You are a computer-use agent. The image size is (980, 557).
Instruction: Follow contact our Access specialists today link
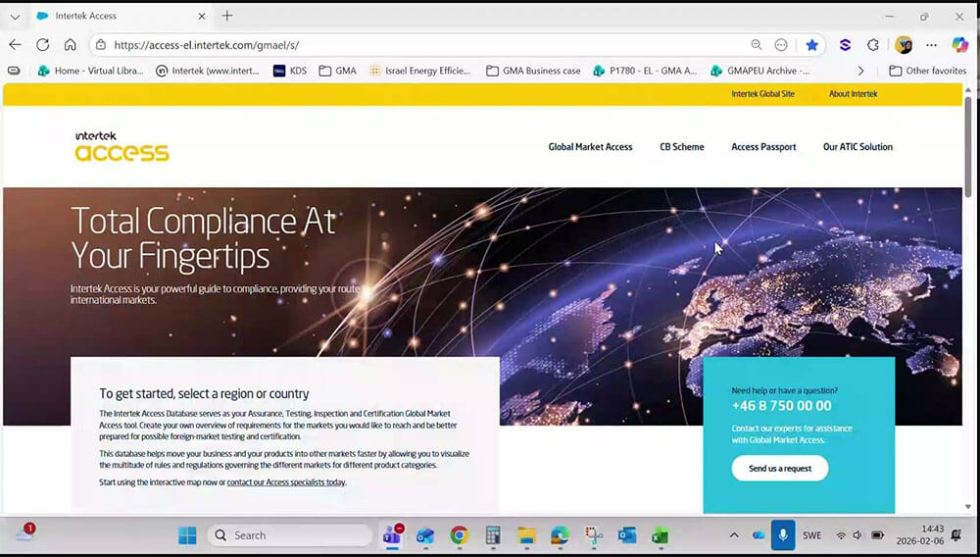(285, 482)
